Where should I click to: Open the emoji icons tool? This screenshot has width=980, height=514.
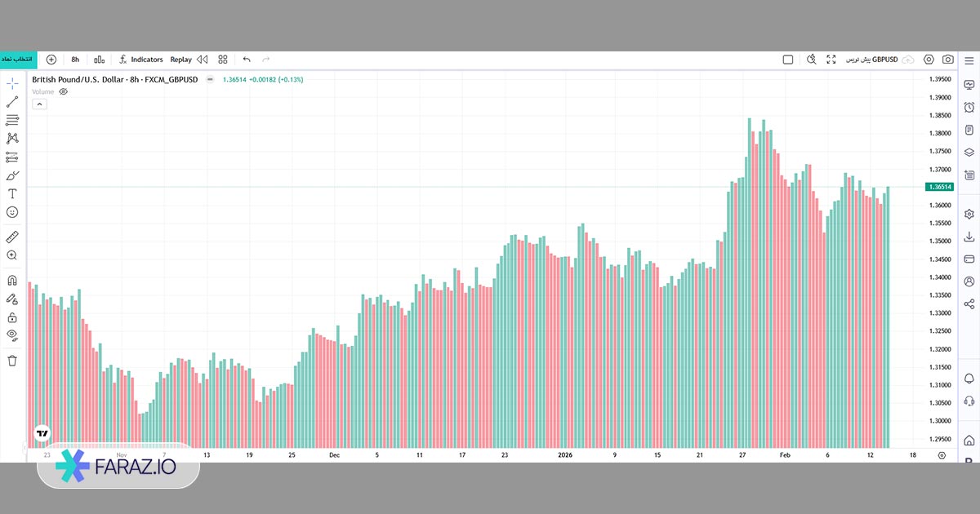point(12,212)
